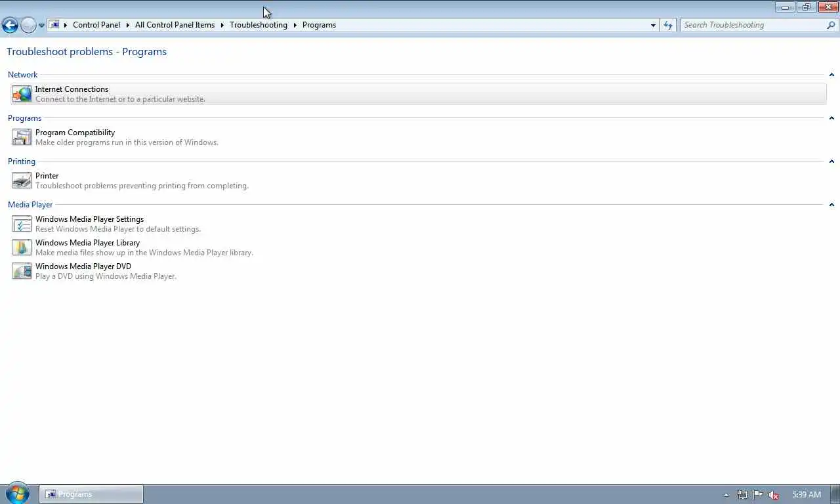This screenshot has width=840, height=504.
Task: Click the muted volume icon in tray
Action: 774,495
